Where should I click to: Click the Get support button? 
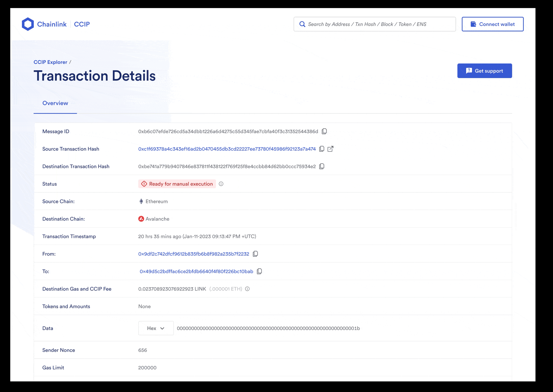coord(485,70)
